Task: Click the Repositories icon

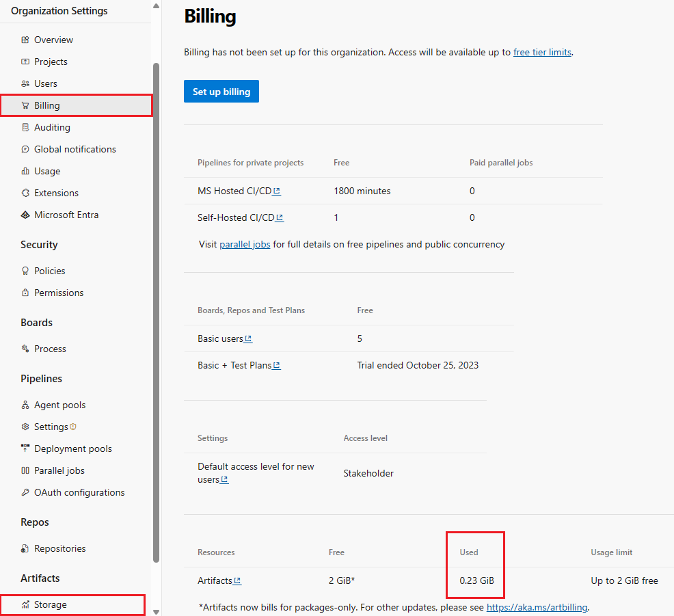Action: [x=25, y=549]
